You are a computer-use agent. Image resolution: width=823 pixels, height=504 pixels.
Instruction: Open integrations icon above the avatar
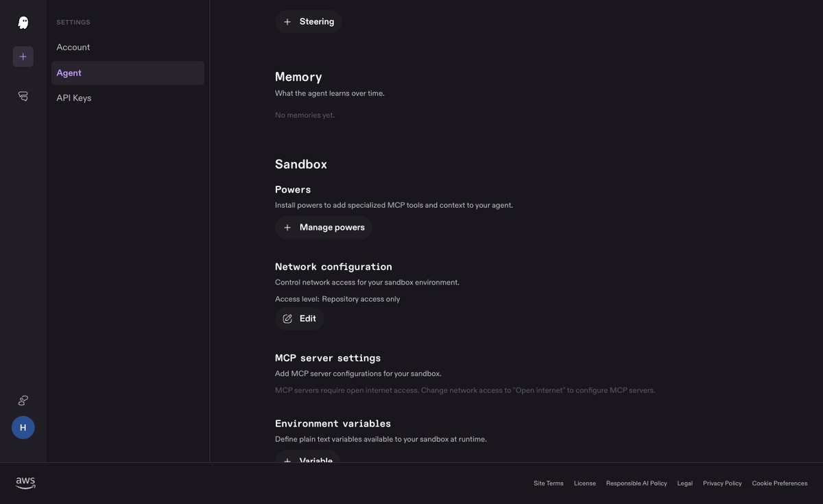(23, 400)
